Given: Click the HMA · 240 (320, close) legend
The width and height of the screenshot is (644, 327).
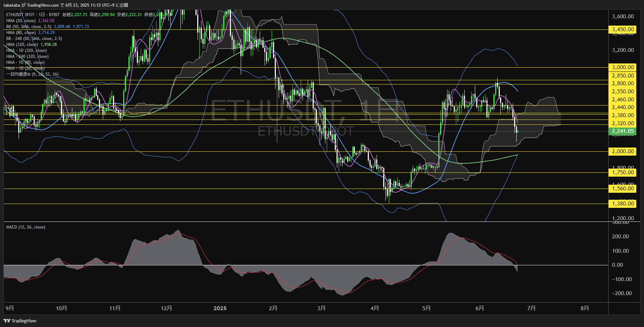Looking at the screenshot, I should tap(27, 56).
